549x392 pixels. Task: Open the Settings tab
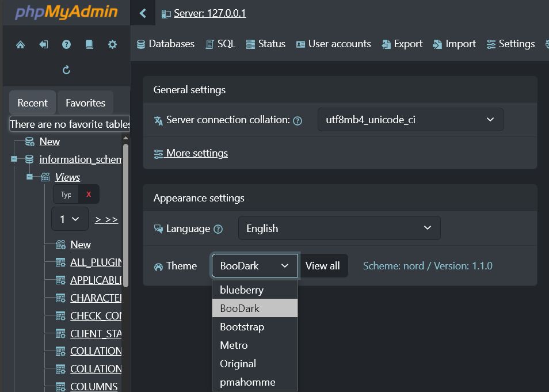tap(511, 44)
